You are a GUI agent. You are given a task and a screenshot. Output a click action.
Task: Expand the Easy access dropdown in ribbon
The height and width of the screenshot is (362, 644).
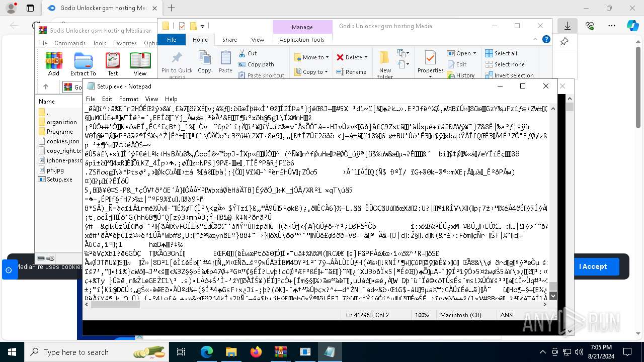tap(403, 64)
